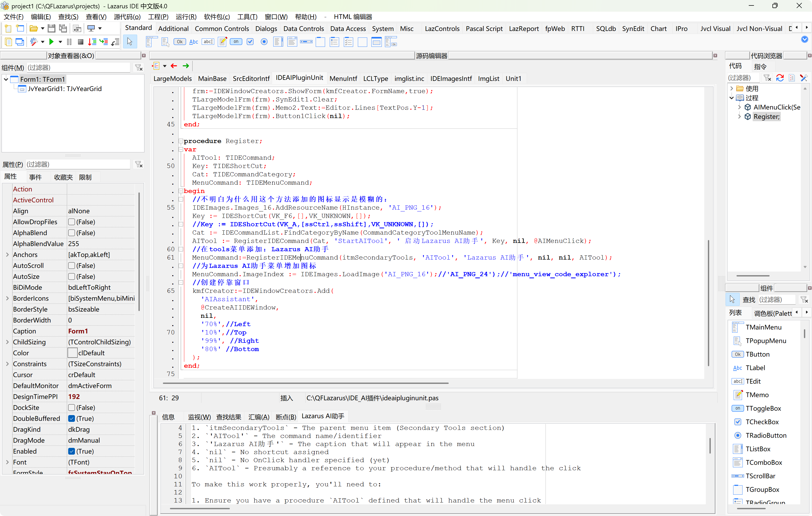
Task: Click the green Run button
Action: pyautogui.click(x=51, y=42)
